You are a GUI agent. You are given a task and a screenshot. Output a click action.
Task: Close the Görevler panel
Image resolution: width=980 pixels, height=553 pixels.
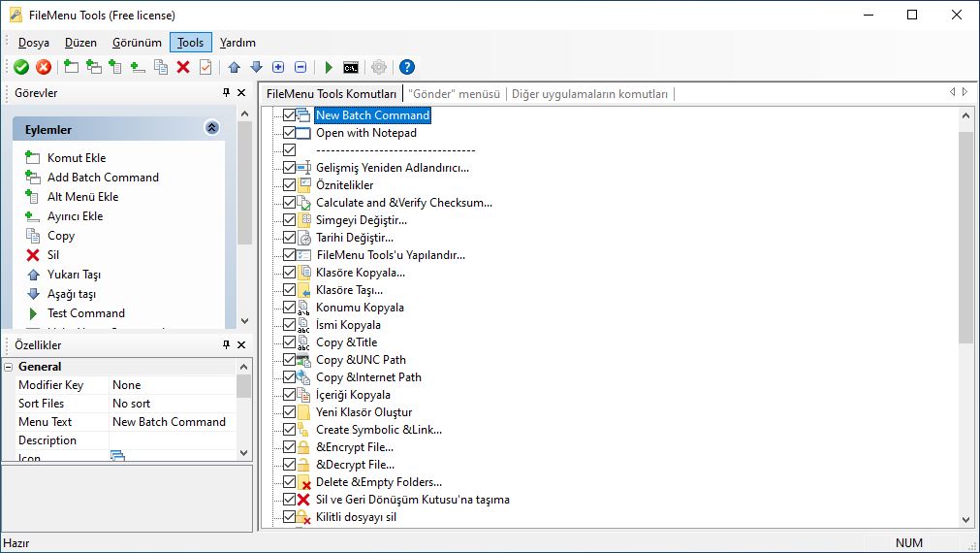pyautogui.click(x=242, y=92)
